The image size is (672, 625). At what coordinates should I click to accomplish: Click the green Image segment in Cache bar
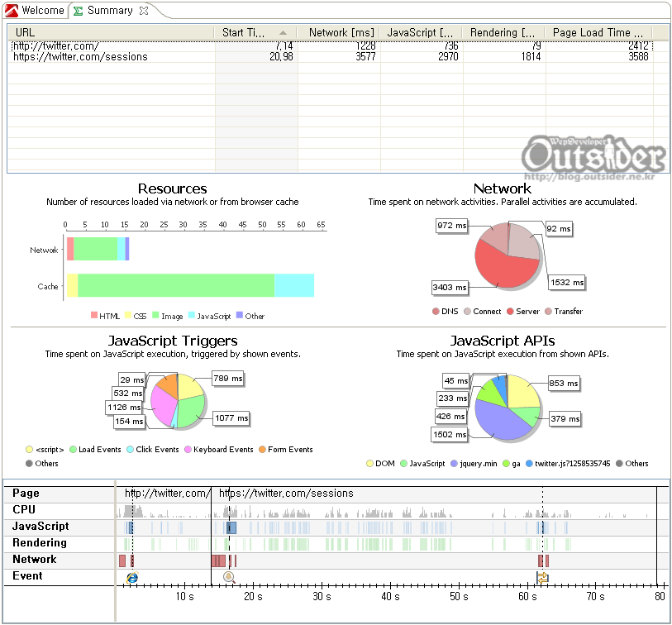tap(176, 285)
